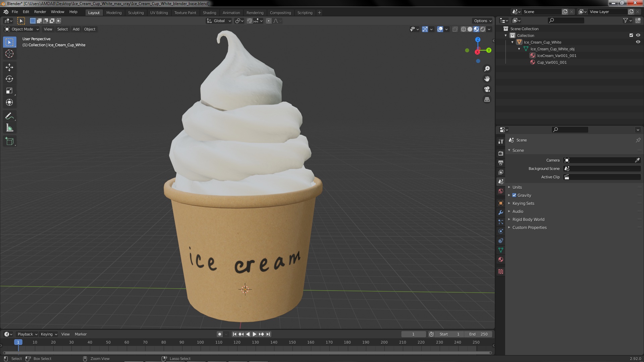Toggle snapping magnet button
Viewport: 644px width, 362px height.
250,21
